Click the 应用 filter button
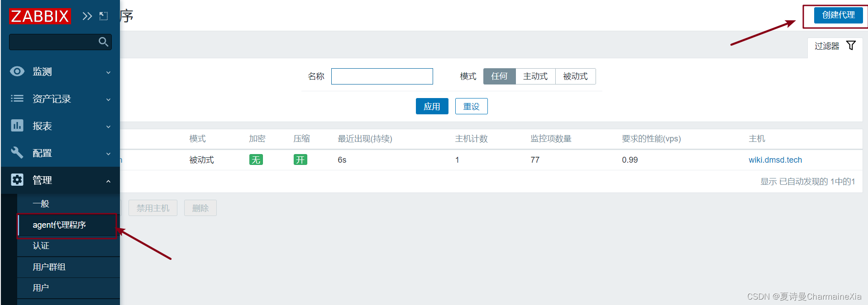The height and width of the screenshot is (305, 868). point(432,106)
